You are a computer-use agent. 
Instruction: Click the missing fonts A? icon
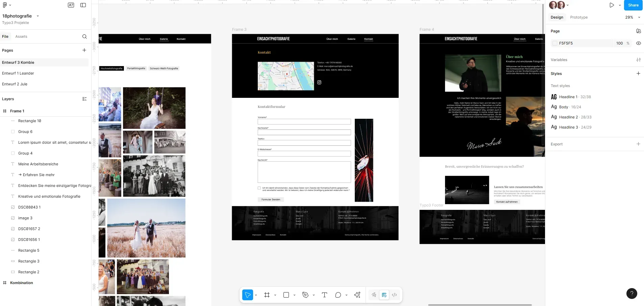(71, 5)
